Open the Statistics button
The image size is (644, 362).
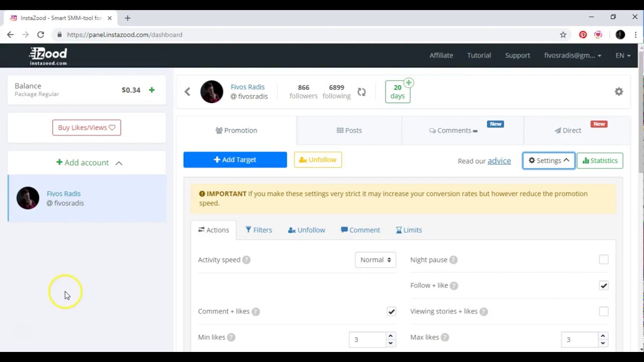600,161
